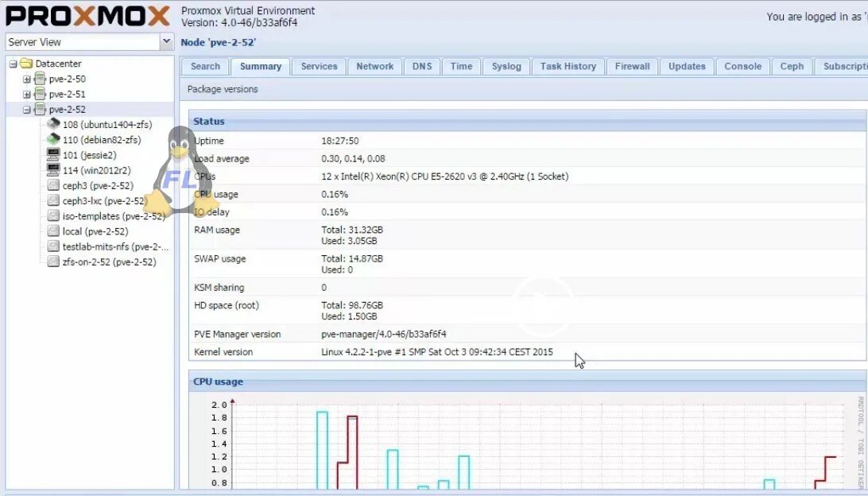Click the pve-2-51 server icon

click(40, 94)
